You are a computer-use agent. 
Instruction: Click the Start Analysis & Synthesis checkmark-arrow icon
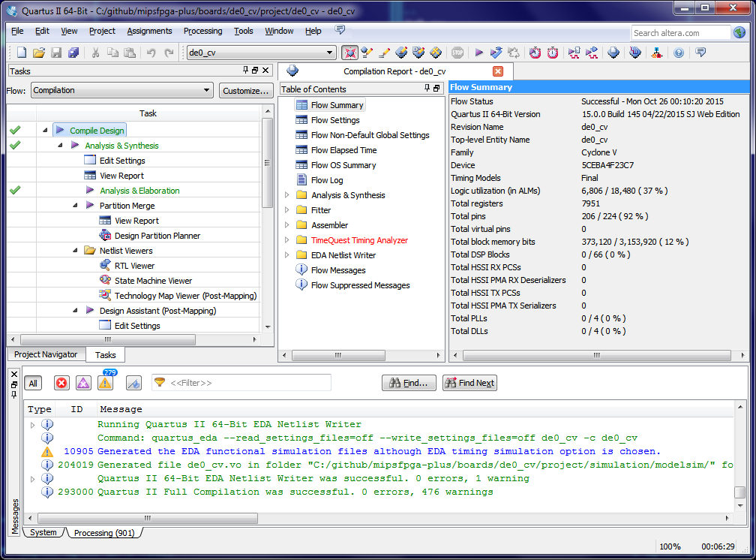[x=496, y=53]
